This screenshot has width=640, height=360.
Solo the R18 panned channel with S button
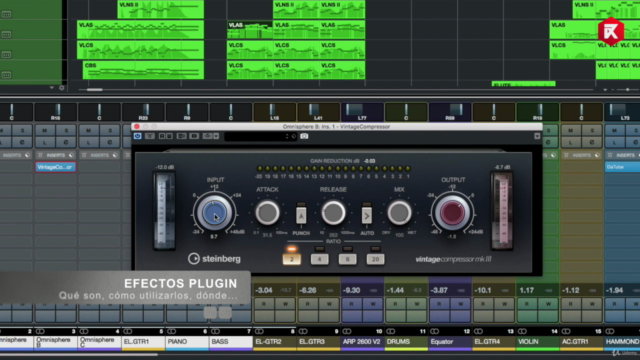click(66, 131)
